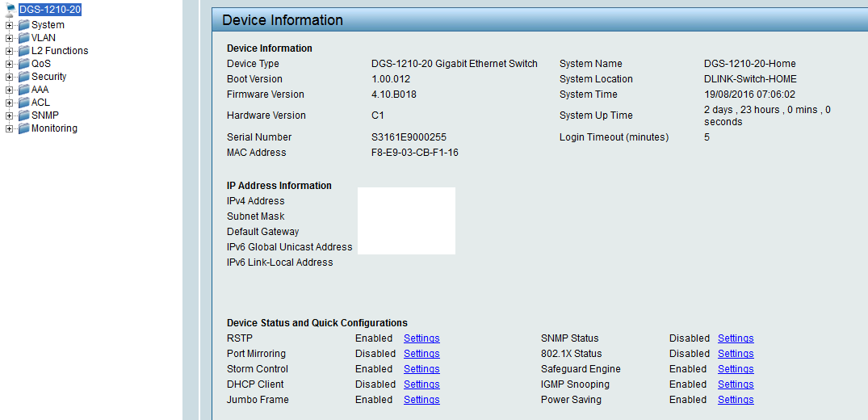868x420 pixels.
Task: Expand the Monitoring tree node
Action: [9, 128]
